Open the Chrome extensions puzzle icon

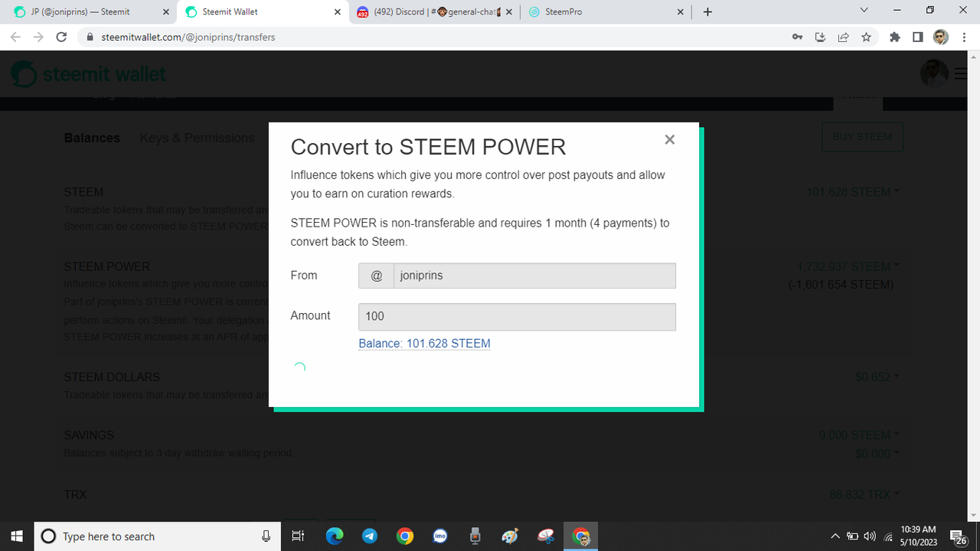click(894, 37)
